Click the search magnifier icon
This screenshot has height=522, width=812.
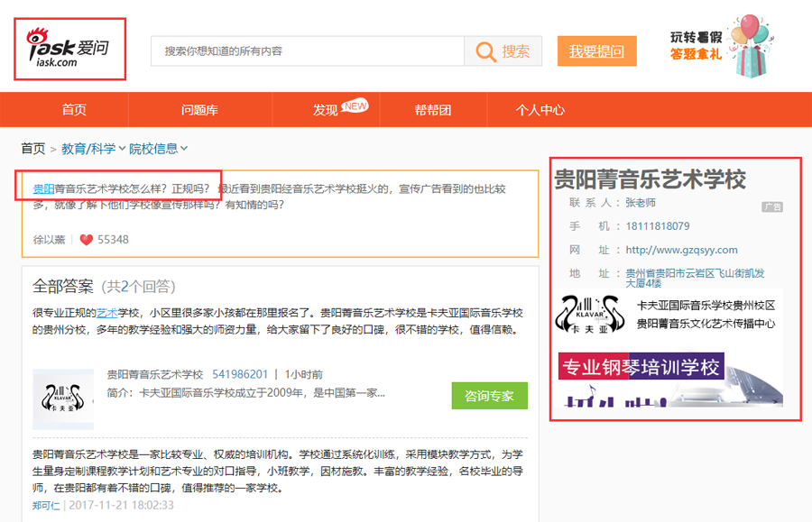coord(485,51)
